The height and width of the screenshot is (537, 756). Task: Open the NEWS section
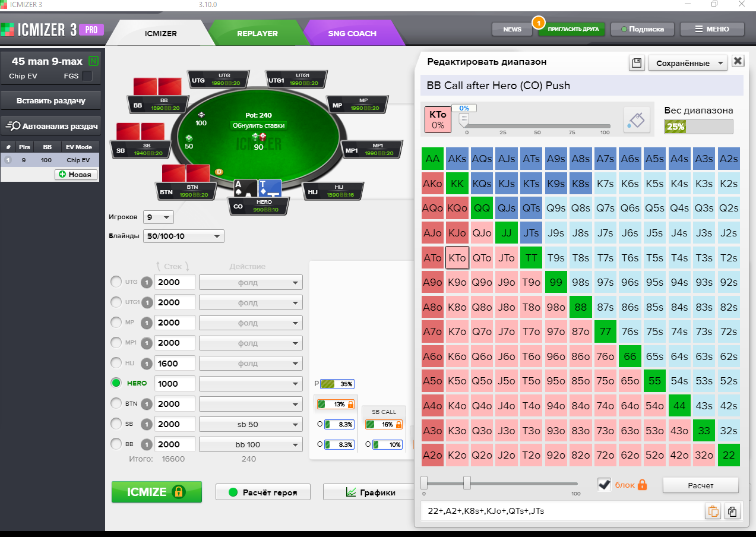pyautogui.click(x=512, y=29)
